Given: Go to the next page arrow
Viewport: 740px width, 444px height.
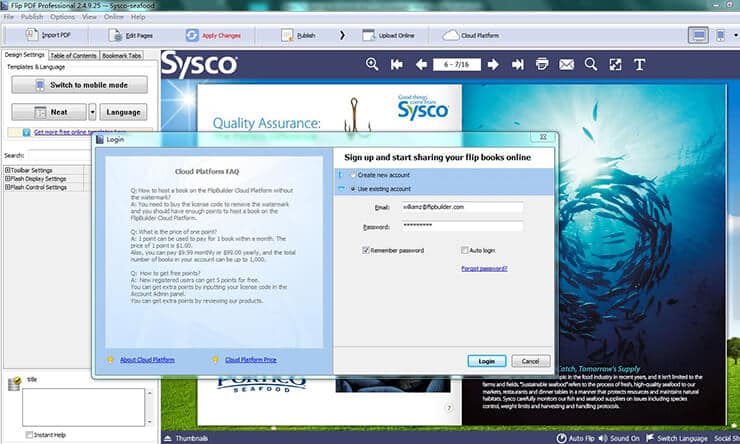Looking at the screenshot, I should point(493,64).
